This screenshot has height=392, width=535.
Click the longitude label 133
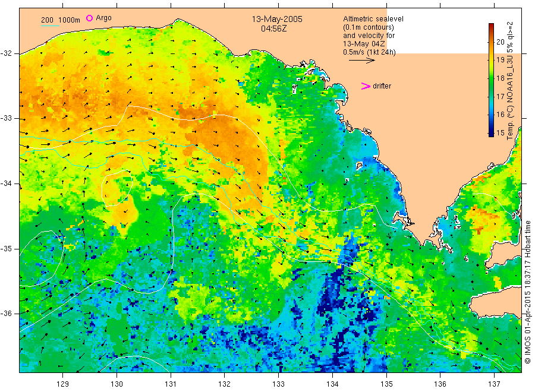pyautogui.click(x=278, y=384)
